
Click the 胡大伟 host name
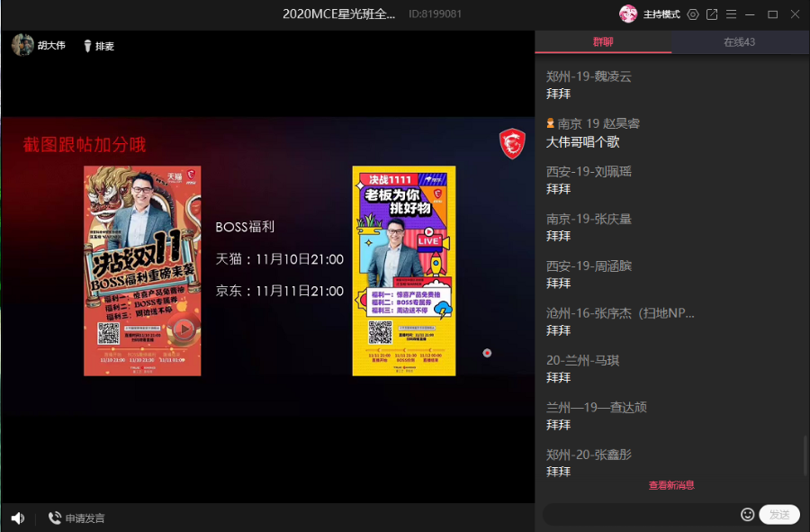(x=51, y=45)
